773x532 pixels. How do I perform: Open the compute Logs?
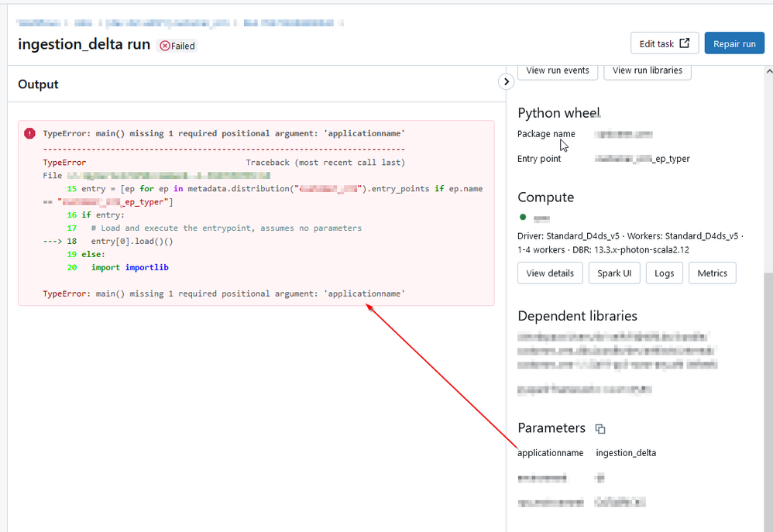664,273
